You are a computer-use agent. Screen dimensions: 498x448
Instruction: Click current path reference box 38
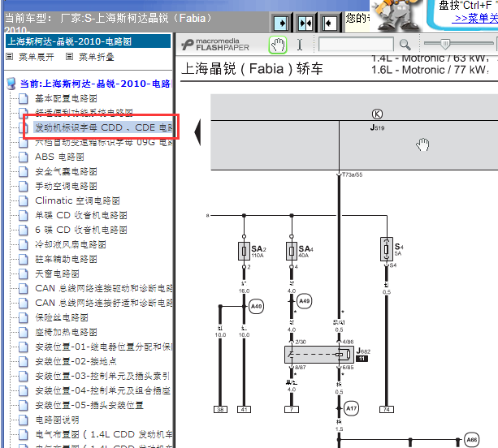point(220,410)
